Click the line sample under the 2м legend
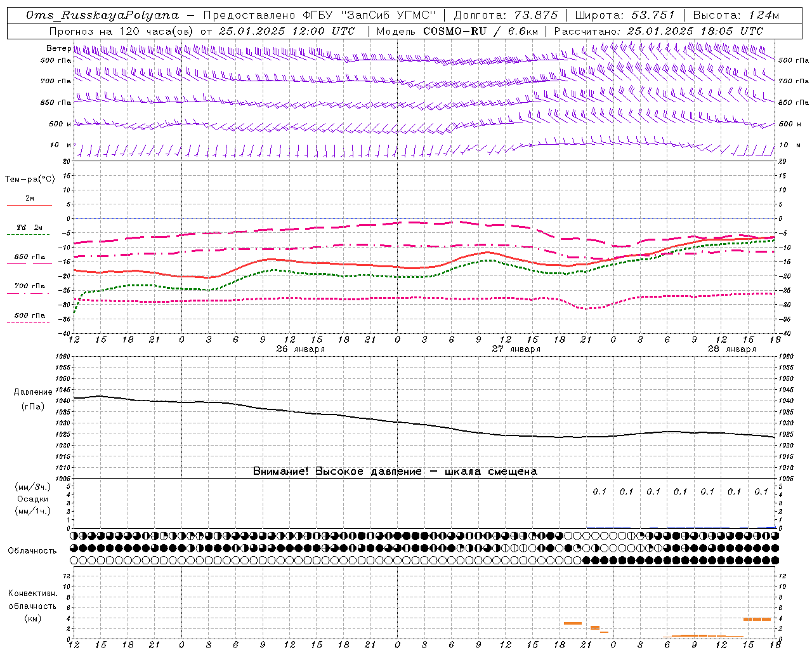The height and width of the screenshot is (650, 812). pyautogui.click(x=30, y=205)
